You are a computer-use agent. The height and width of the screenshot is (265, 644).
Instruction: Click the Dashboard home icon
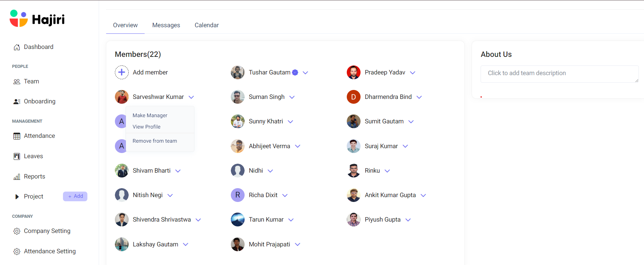pyautogui.click(x=17, y=47)
